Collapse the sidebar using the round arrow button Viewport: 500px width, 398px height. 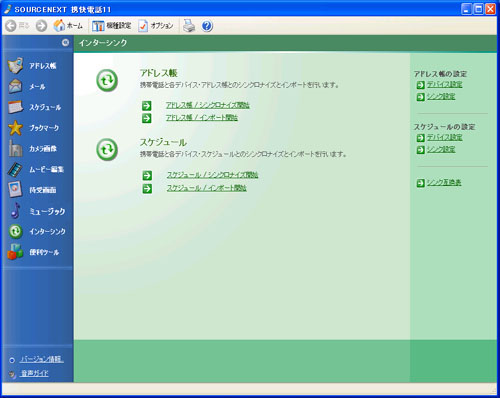(x=65, y=42)
